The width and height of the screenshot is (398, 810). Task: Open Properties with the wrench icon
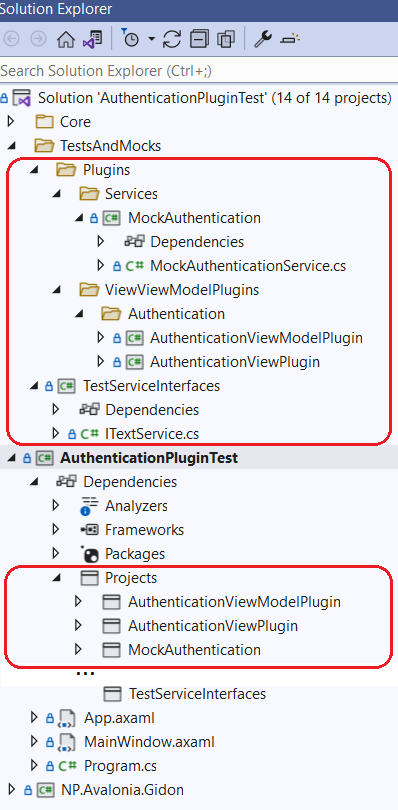click(x=263, y=39)
